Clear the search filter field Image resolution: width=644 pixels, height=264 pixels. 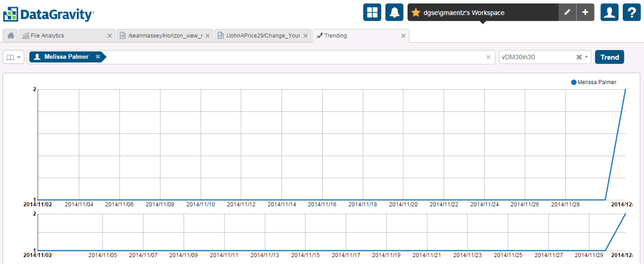point(488,57)
